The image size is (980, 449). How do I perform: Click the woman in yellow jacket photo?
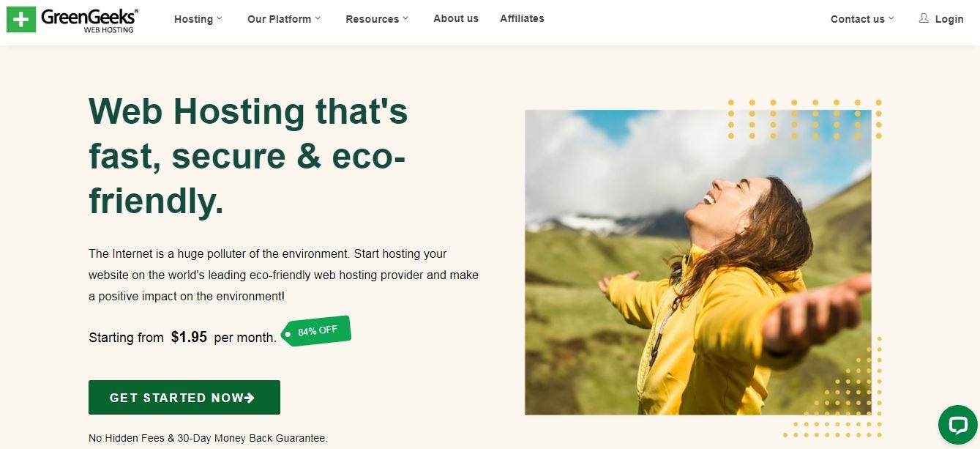pyautogui.click(x=698, y=262)
